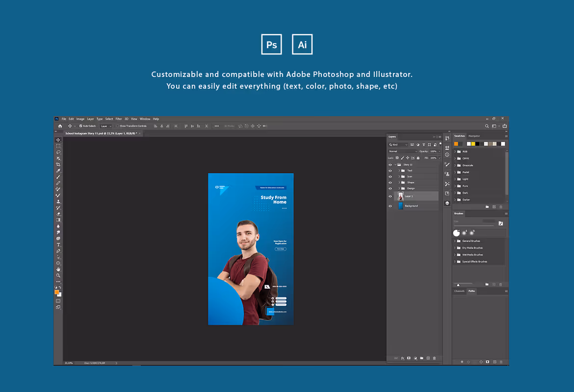The width and height of the screenshot is (574, 392).
Task: Open the three-dots more align options
Action: tap(217, 126)
